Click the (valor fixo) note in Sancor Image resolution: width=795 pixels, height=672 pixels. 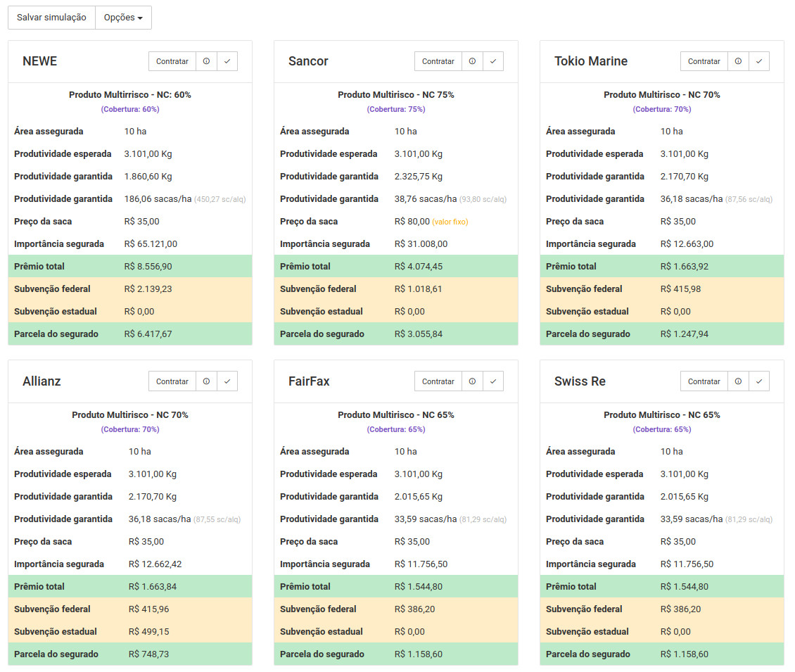coord(450,222)
